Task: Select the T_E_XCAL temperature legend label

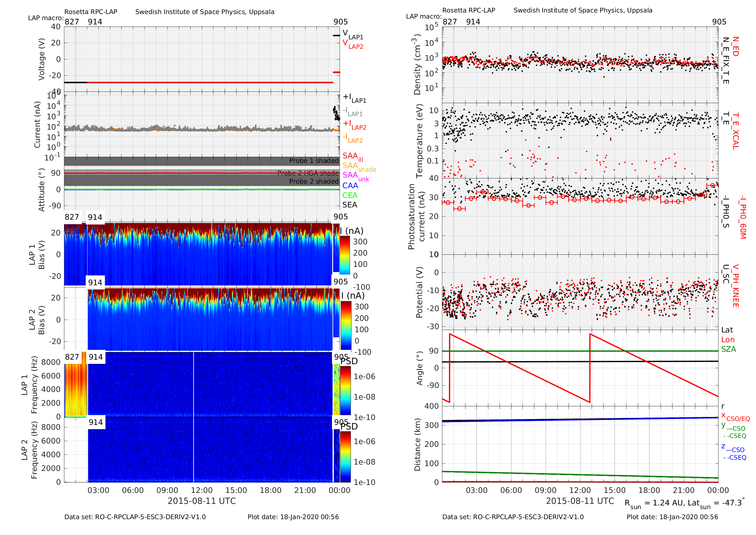Action: (735, 131)
